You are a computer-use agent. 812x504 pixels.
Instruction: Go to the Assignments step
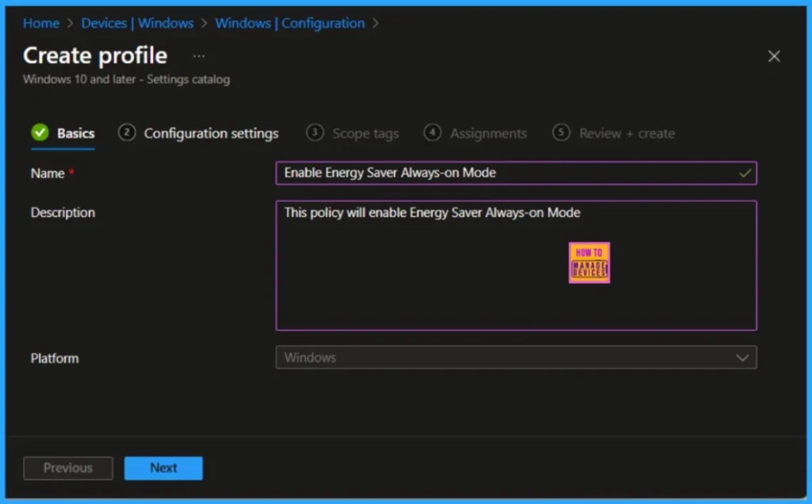point(488,134)
